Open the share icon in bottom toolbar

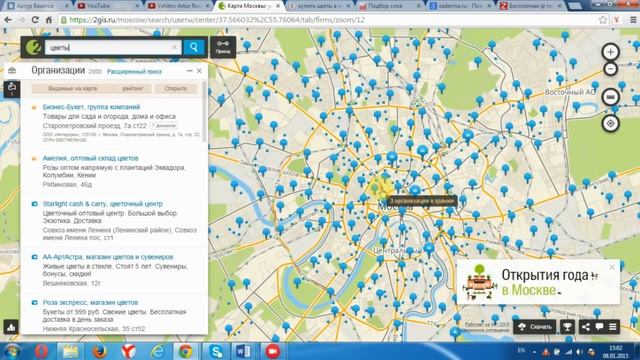coord(586,327)
